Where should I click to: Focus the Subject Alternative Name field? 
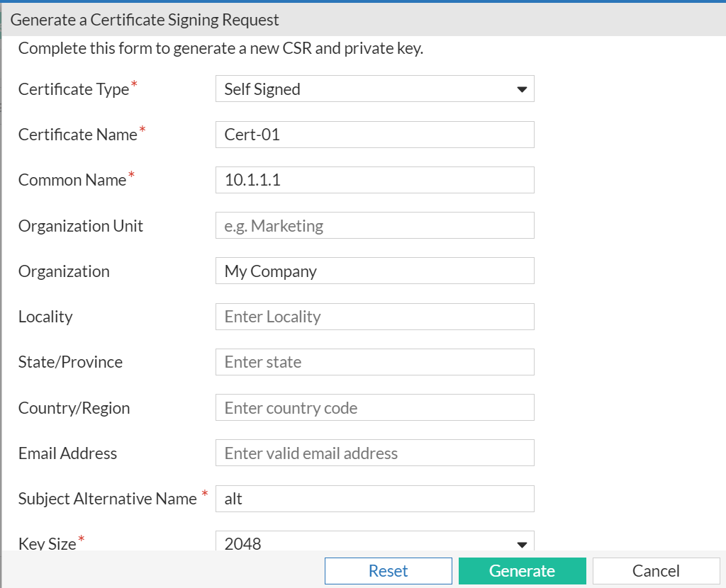374,499
